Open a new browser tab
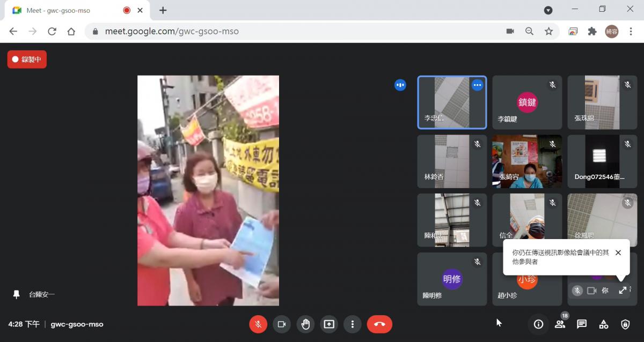This screenshot has width=644, height=342. pyautogui.click(x=163, y=10)
